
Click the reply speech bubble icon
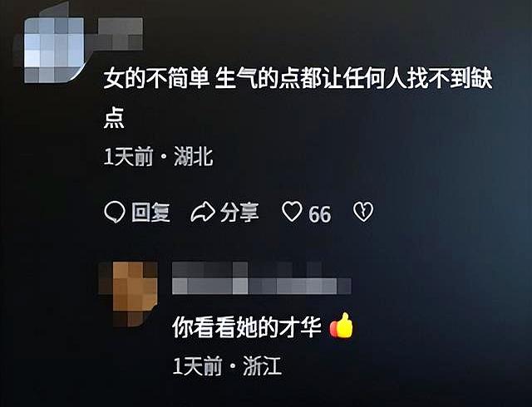pyautogui.click(x=115, y=213)
